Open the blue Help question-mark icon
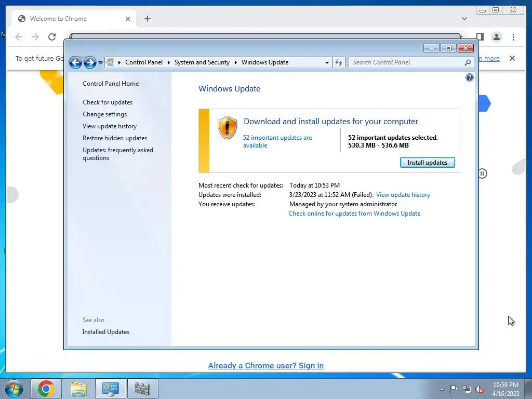Image resolution: width=532 pixels, height=399 pixels. (469, 78)
